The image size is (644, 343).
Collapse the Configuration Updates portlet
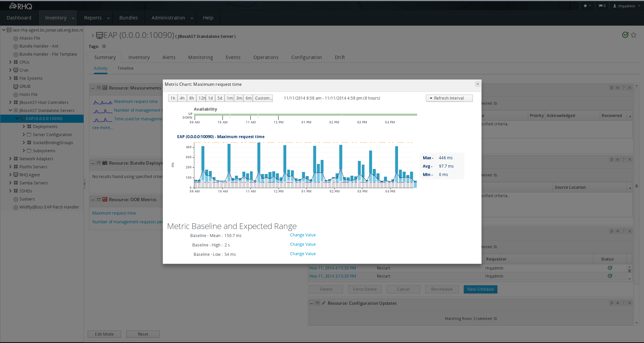(x=311, y=303)
